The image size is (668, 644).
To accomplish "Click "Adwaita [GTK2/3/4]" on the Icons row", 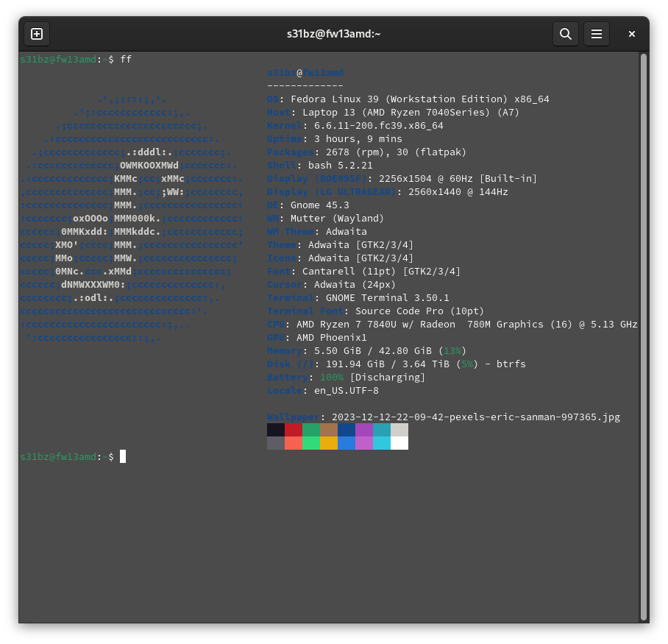I will pos(360,258).
